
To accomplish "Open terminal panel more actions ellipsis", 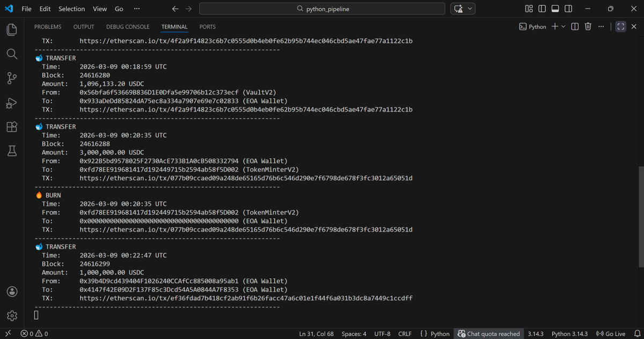I will 601,26.
